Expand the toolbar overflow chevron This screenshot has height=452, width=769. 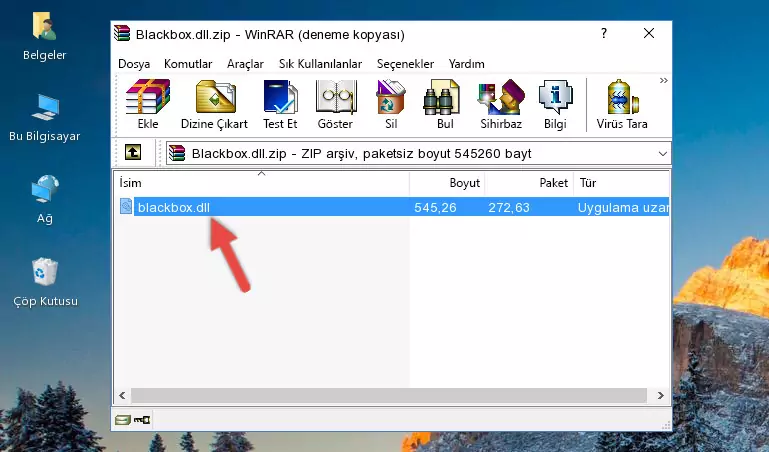tap(664, 80)
